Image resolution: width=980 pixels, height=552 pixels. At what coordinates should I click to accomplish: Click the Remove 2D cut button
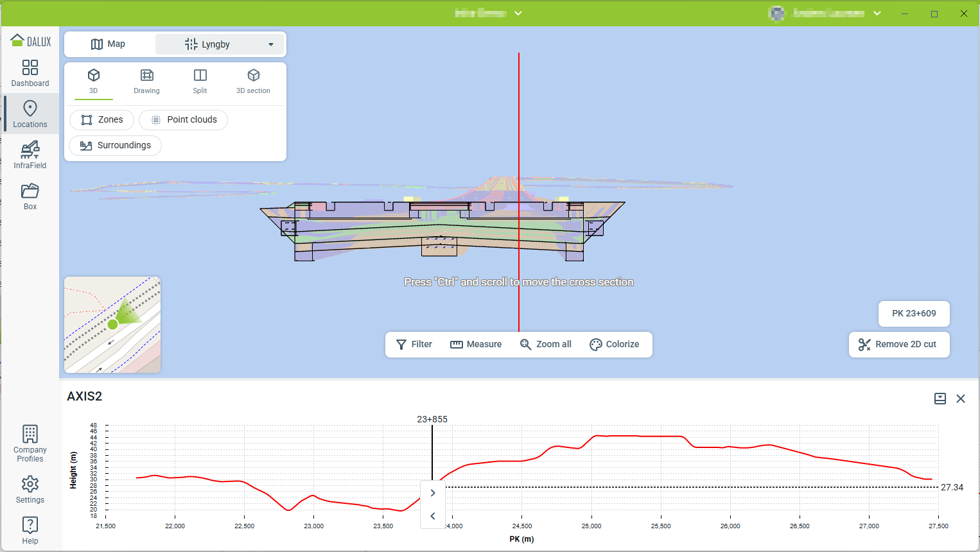[898, 345]
